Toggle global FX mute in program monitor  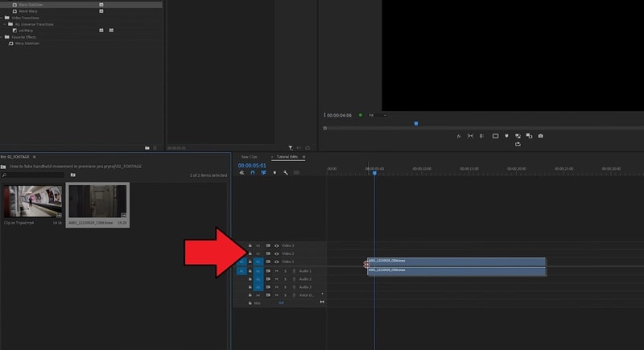click(459, 136)
